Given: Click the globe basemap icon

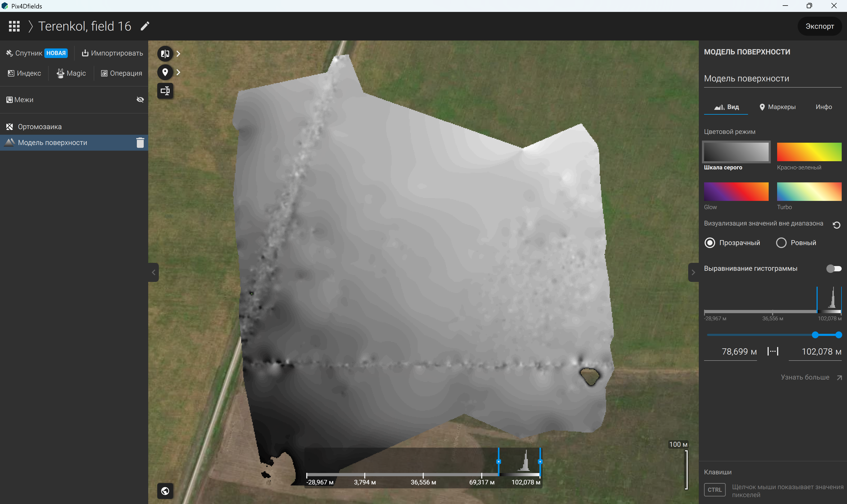Looking at the screenshot, I should tap(165, 491).
